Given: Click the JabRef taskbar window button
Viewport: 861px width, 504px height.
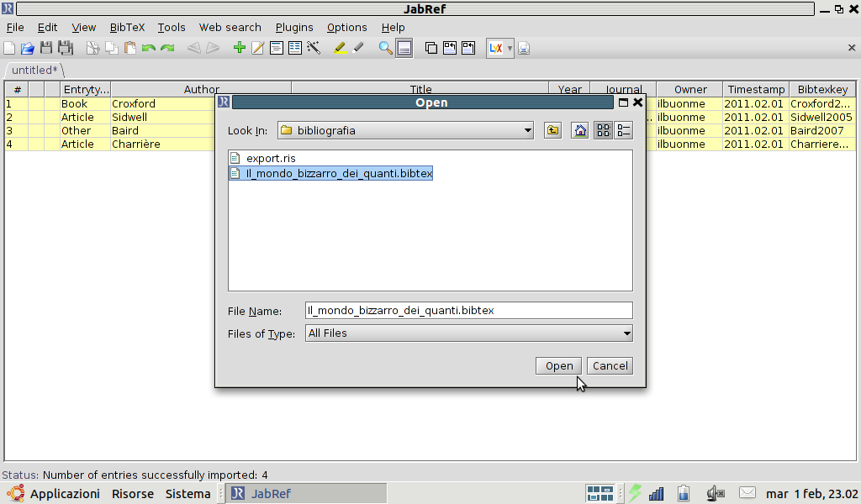Looking at the screenshot, I should click(306, 494).
